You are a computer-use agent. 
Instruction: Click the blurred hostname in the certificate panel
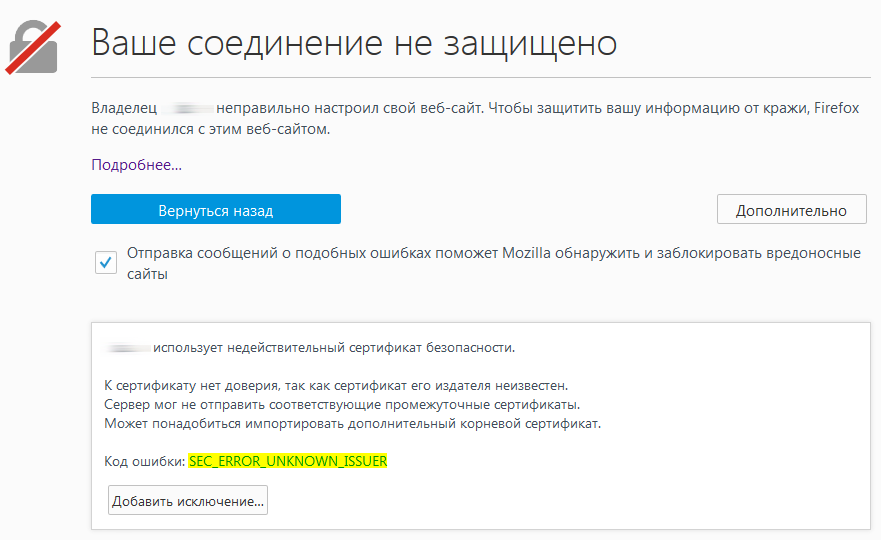[x=127, y=348]
